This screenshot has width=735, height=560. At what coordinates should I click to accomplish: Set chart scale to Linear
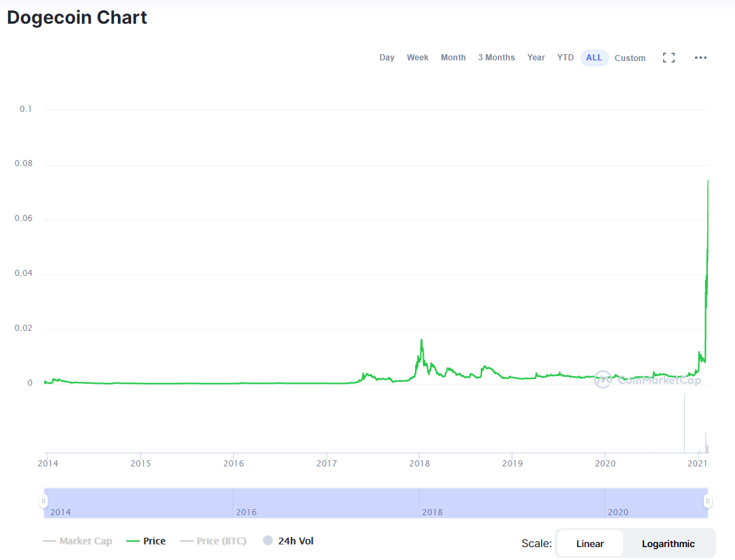coord(590,544)
